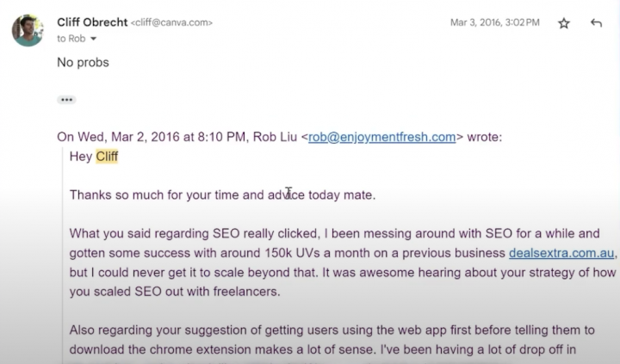
Task: Click Cliff Obrecht's profile avatar
Action: coord(28,30)
